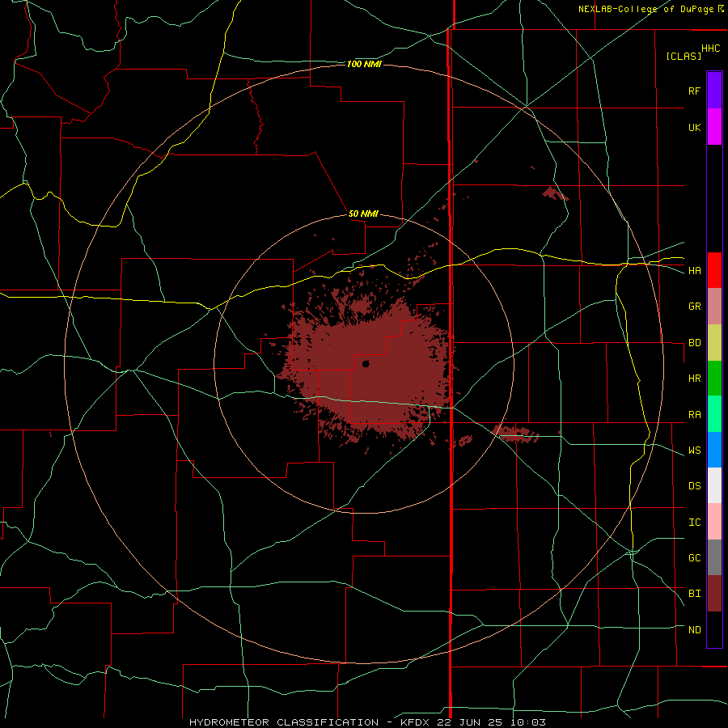The height and width of the screenshot is (728, 728).
Task: Click the RF legend label
Action: coord(694,91)
